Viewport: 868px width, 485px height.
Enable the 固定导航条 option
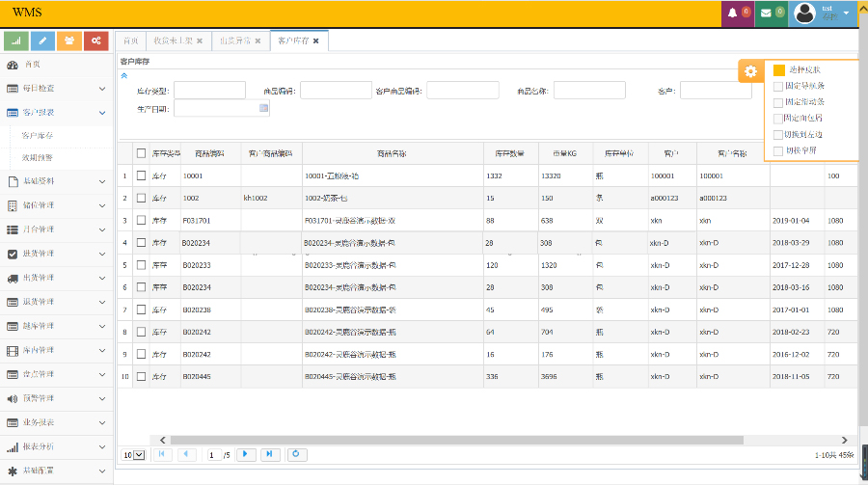point(778,87)
